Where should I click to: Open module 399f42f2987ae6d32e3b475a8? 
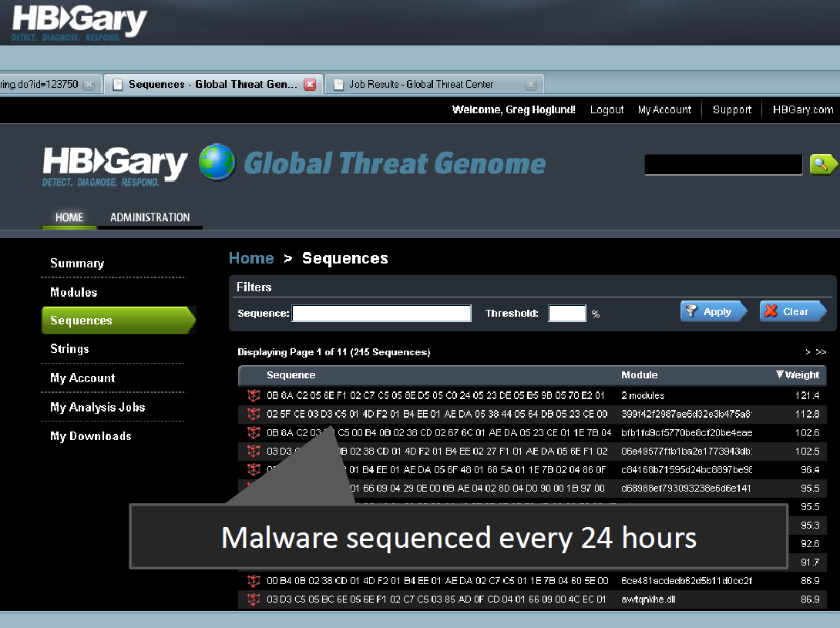pos(687,415)
